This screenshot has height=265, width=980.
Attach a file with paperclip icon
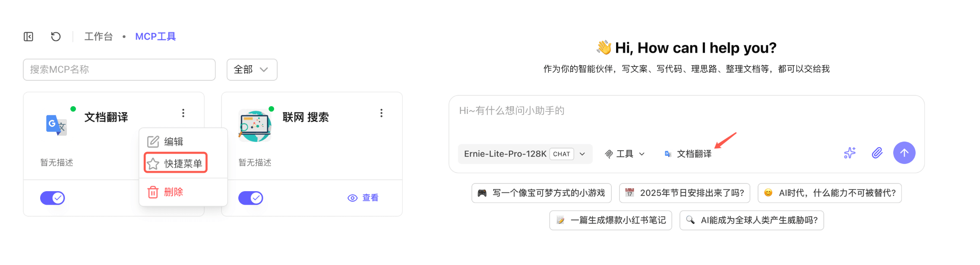877,153
